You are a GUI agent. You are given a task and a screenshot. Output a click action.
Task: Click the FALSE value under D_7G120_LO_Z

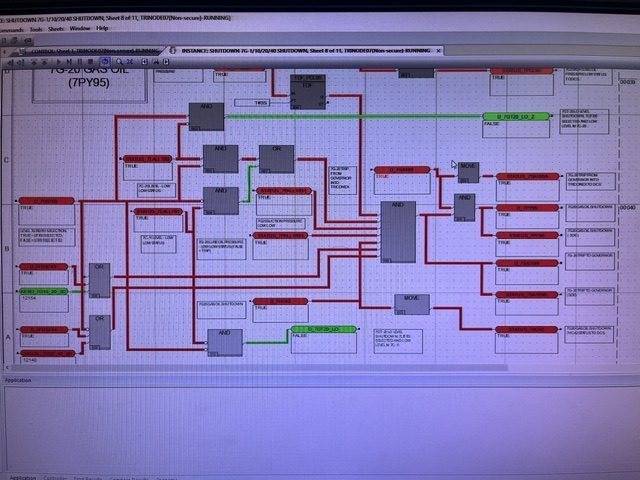tap(492, 123)
